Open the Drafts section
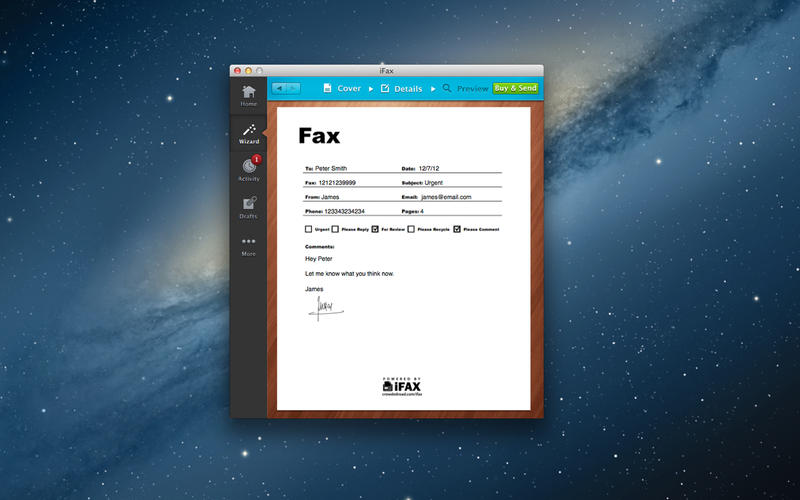 click(248, 207)
